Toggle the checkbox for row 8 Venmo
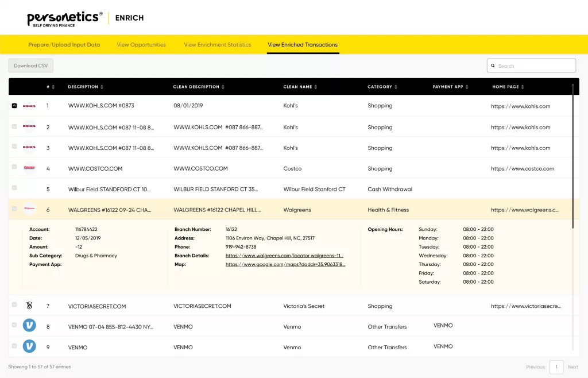This screenshot has height=378, width=588. click(14, 325)
